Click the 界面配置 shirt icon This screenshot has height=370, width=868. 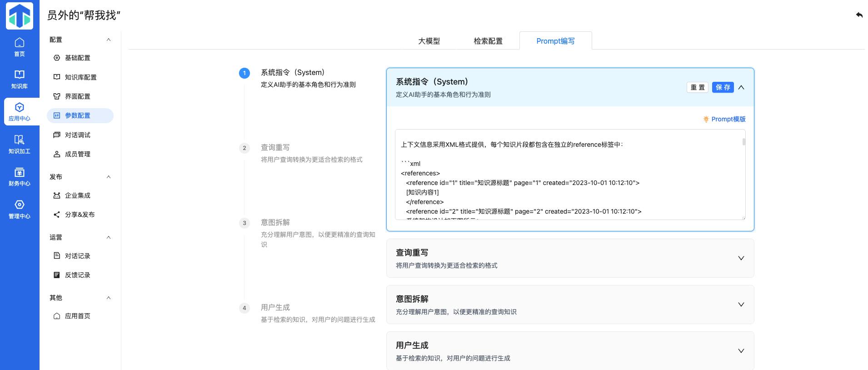tap(57, 96)
